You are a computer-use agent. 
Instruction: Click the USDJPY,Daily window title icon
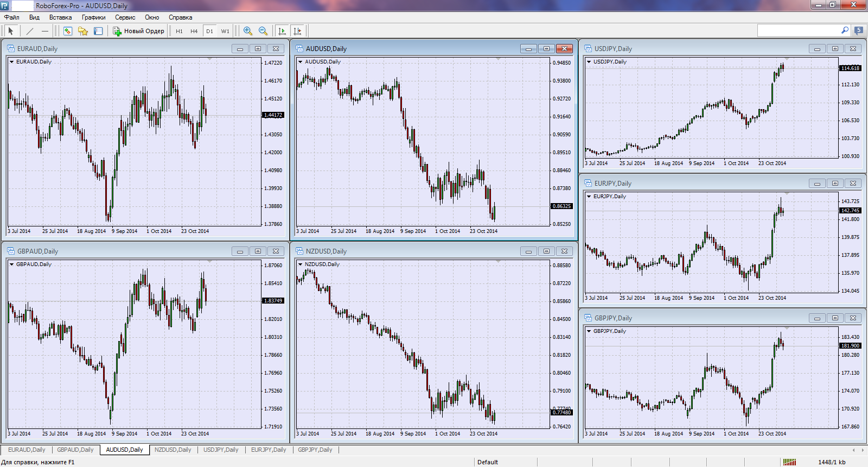pyautogui.click(x=588, y=48)
